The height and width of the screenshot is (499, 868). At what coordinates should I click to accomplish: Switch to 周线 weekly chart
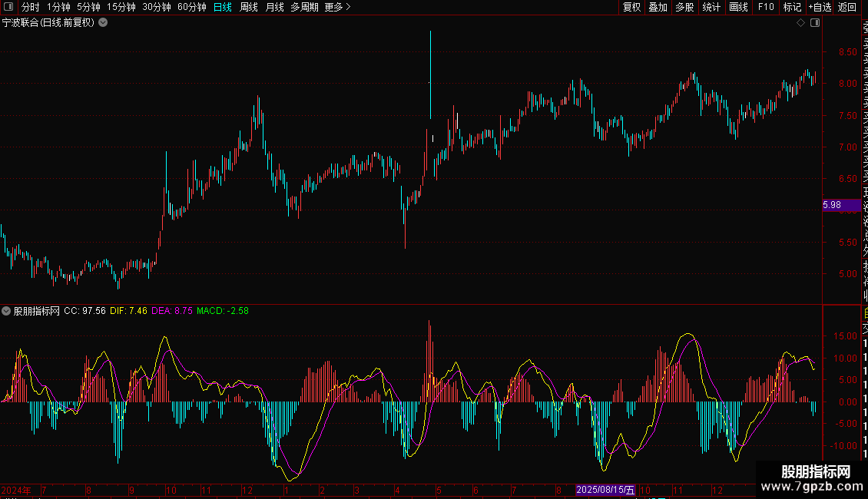pos(249,7)
